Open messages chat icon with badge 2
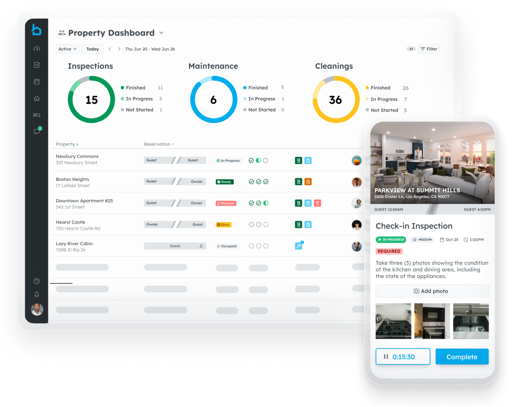 click(37, 131)
